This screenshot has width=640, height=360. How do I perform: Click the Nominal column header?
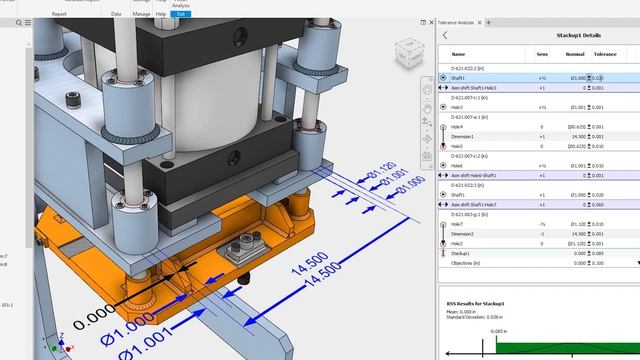pos(575,54)
